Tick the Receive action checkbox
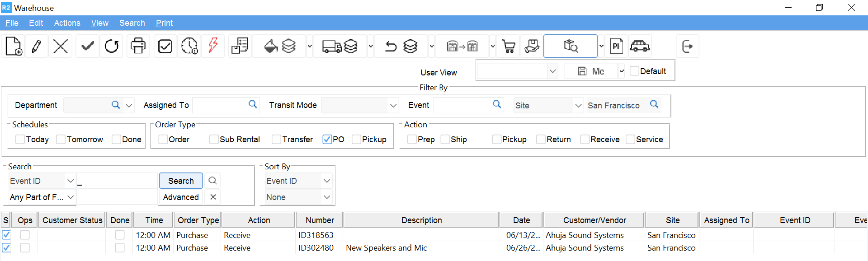Viewport: 868px width, 261px height. coord(585,140)
